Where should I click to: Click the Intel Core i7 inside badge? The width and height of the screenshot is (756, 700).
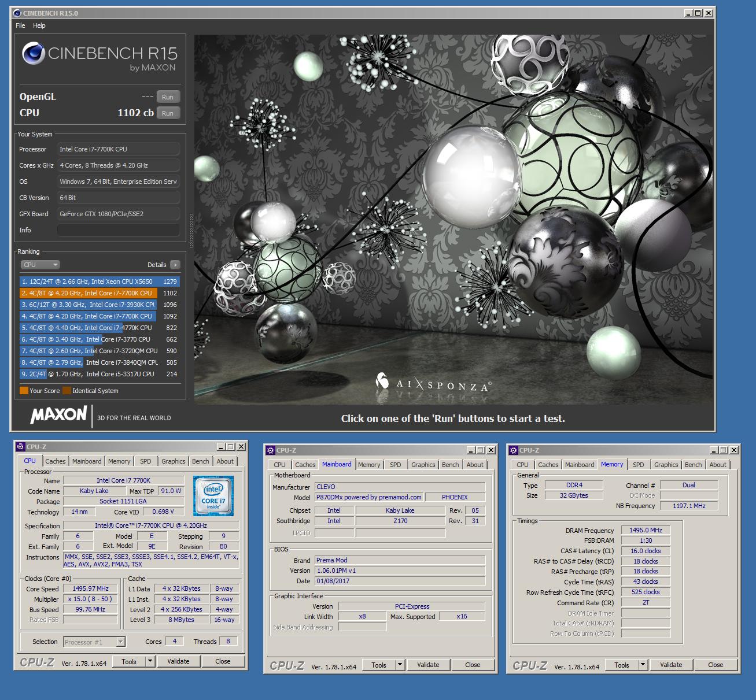pyautogui.click(x=213, y=495)
